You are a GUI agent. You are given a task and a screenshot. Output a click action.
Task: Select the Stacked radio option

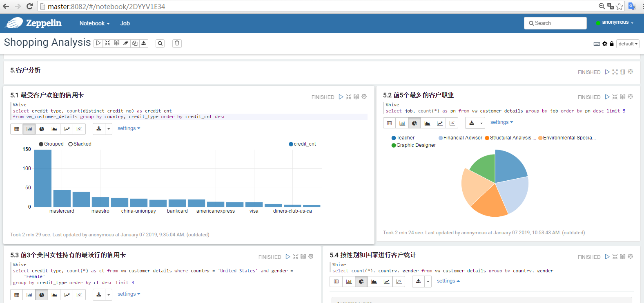pos(71,144)
